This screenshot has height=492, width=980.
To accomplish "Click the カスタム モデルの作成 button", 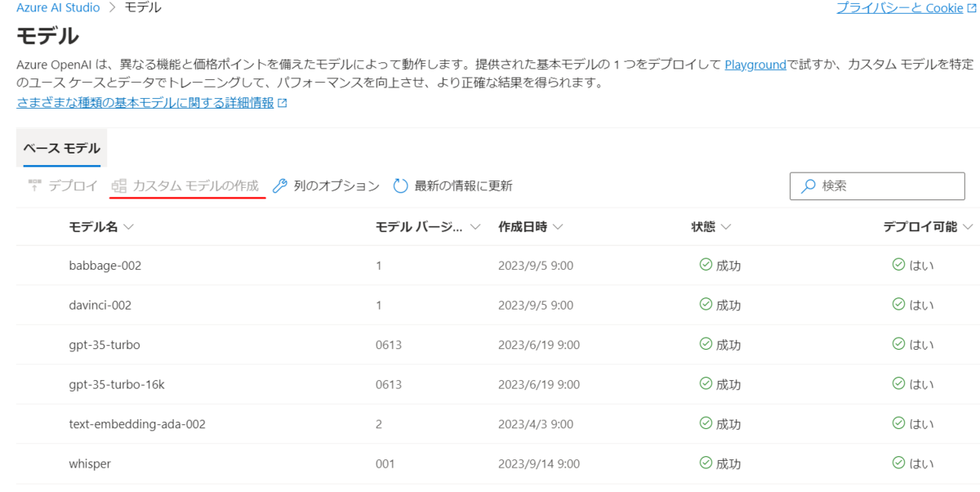I will 185,186.
